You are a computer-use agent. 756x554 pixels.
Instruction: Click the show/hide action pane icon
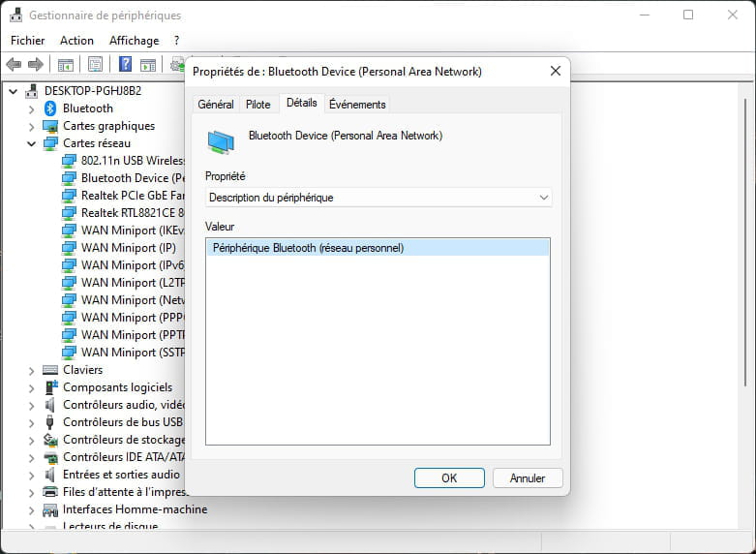click(147, 64)
